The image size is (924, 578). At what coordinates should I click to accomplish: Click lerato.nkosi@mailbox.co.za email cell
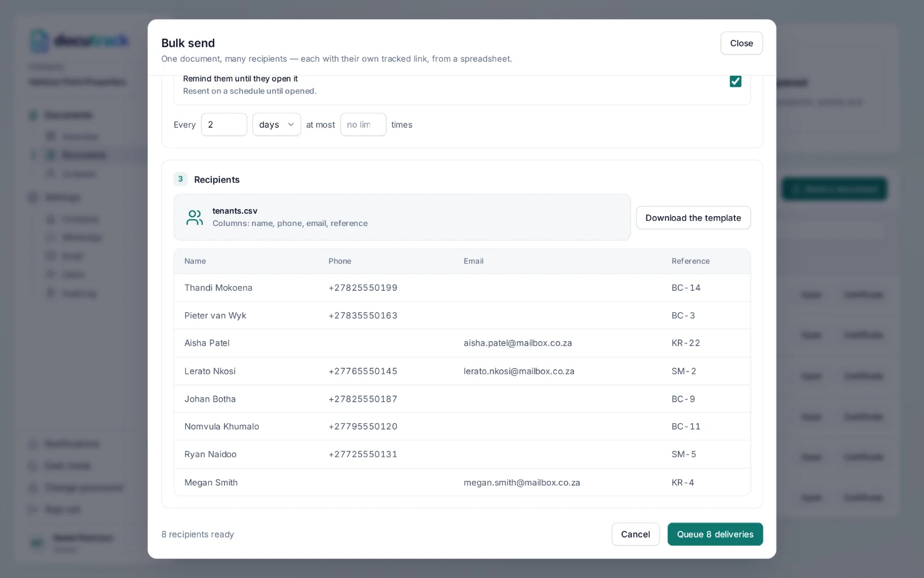tap(519, 371)
